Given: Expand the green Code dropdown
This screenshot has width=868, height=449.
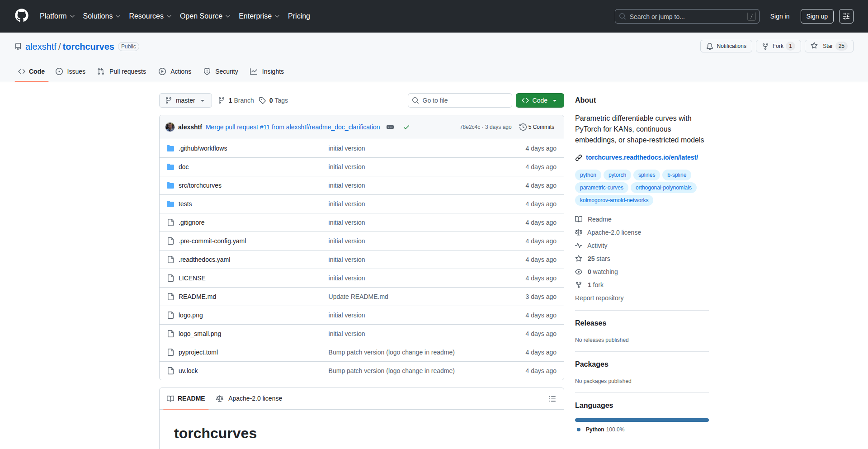Looking at the screenshot, I should tap(539, 100).
